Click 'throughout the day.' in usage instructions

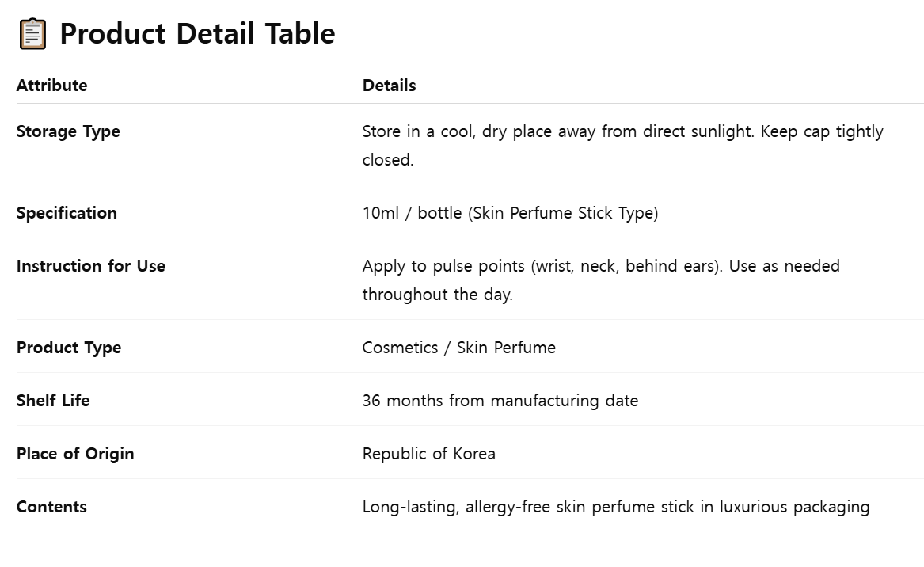click(438, 294)
